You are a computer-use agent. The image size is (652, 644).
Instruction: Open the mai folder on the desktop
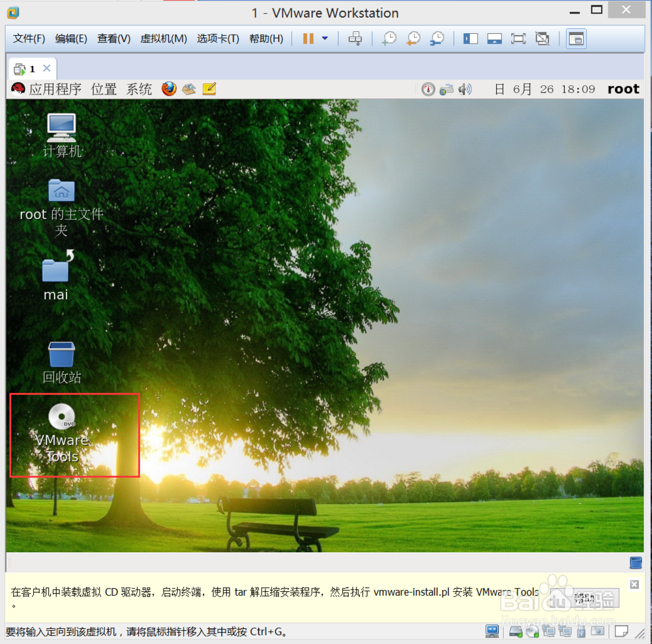click(55, 271)
